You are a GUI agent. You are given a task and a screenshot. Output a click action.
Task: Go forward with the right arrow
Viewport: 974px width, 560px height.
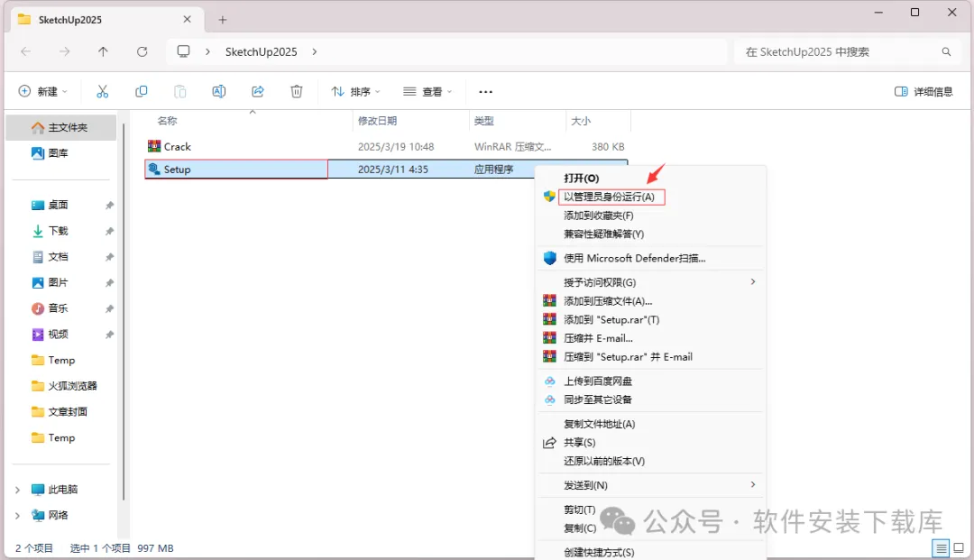pyautogui.click(x=65, y=51)
